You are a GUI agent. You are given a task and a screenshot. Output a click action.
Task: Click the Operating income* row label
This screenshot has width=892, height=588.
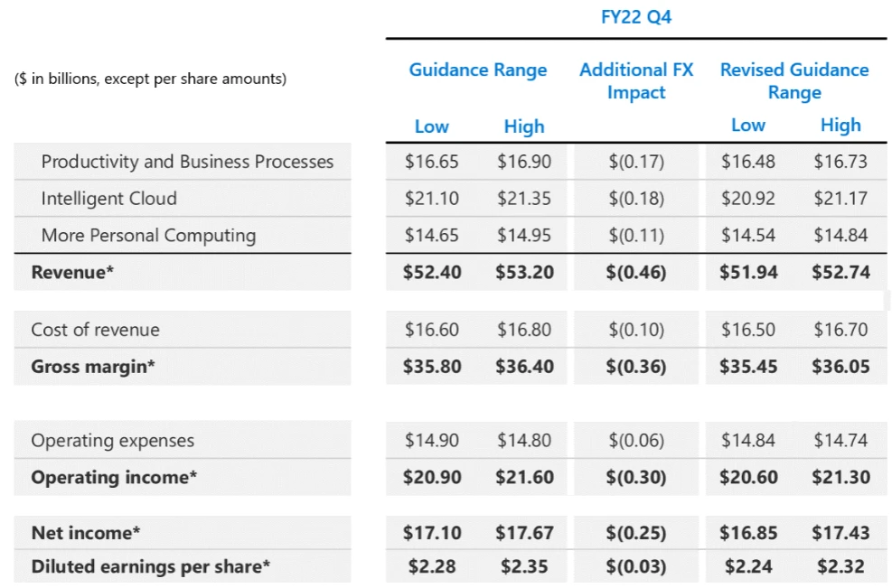click(x=114, y=478)
